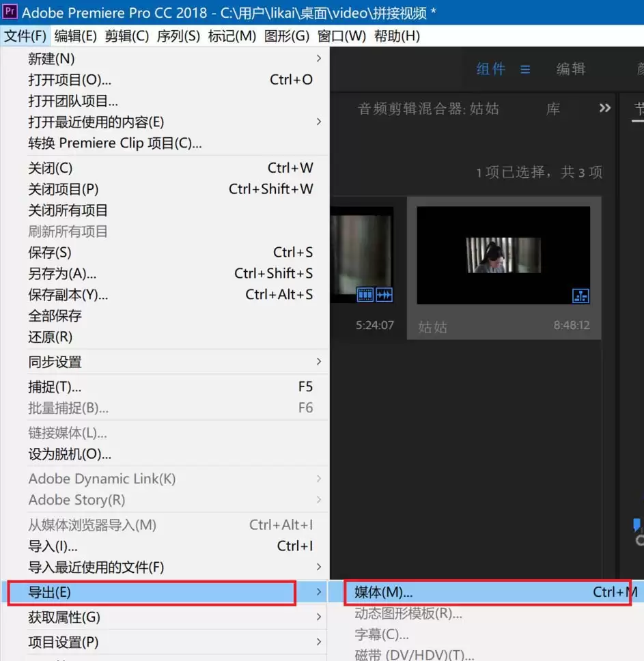
Task: Expand the 同步设置 submenu
Action: pos(165,362)
